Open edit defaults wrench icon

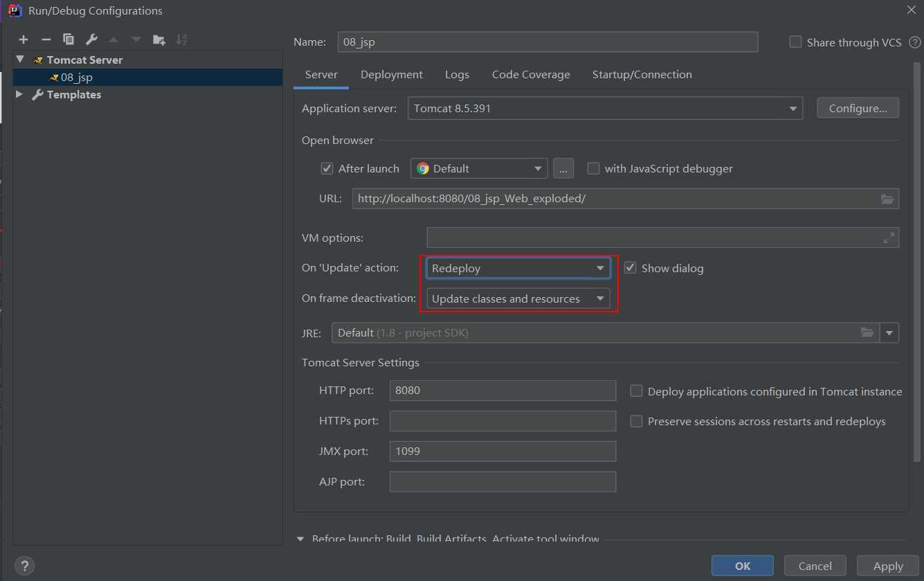[x=91, y=39]
